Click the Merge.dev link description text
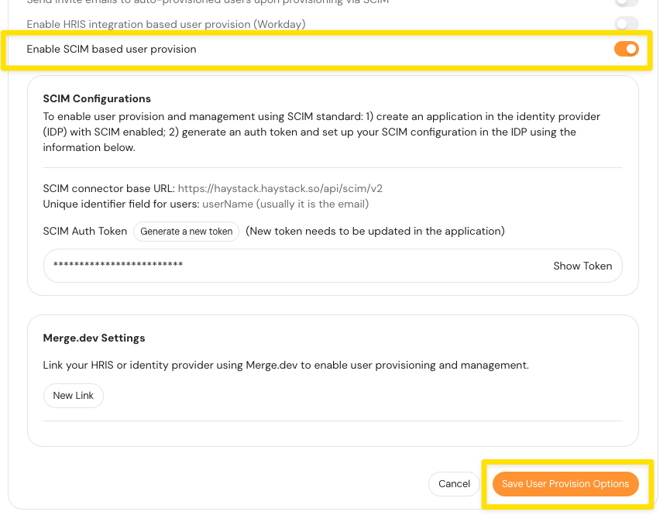Screen dimensions: 670x522 point(286,365)
